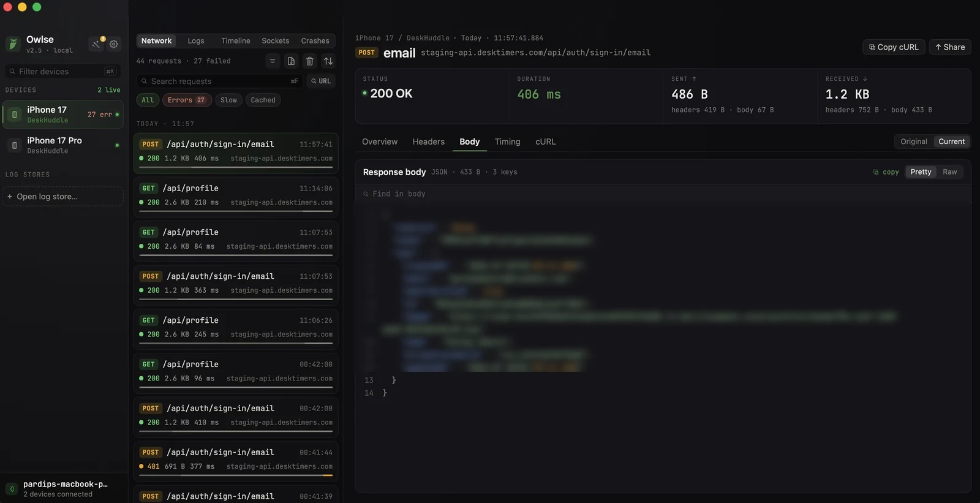Open the Sockets tab
The width and height of the screenshot is (980, 503).
point(276,40)
